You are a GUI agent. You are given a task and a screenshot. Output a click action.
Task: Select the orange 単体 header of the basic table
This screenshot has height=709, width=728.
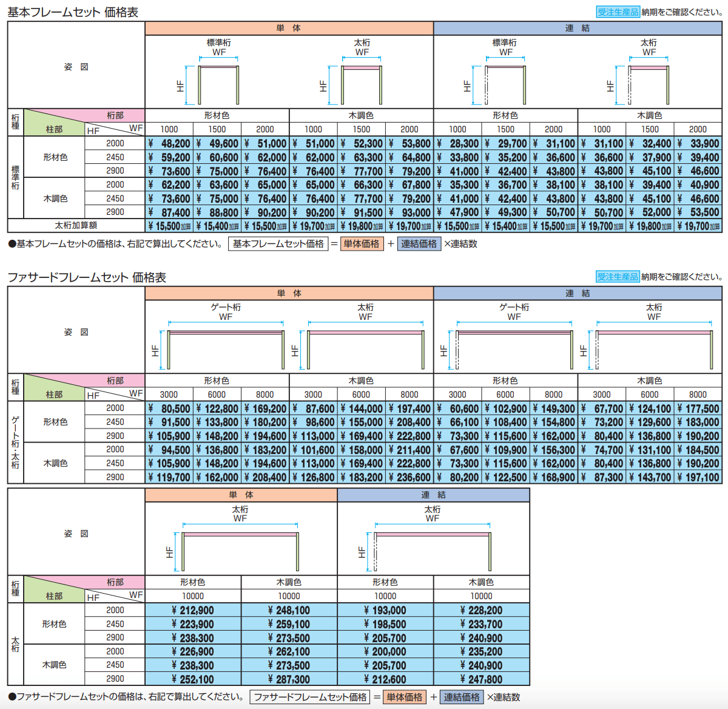[x=289, y=28]
